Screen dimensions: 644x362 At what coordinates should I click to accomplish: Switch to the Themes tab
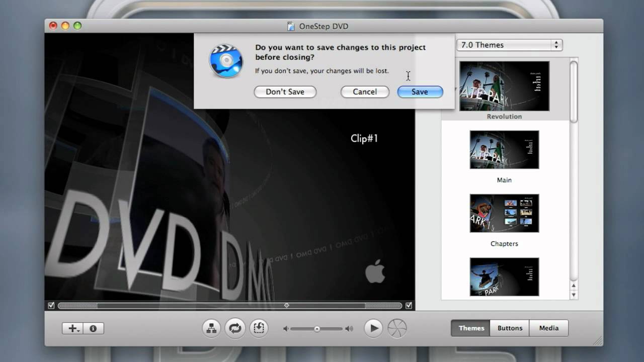471,328
